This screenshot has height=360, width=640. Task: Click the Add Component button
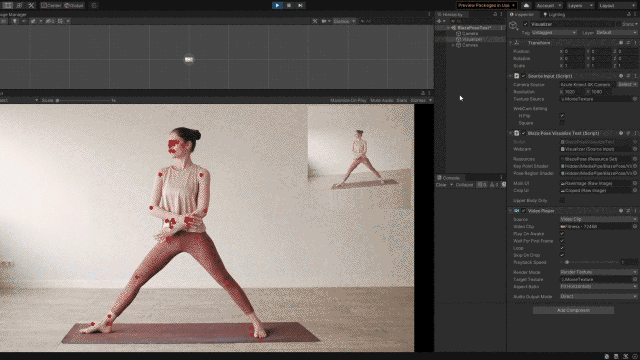click(573, 310)
